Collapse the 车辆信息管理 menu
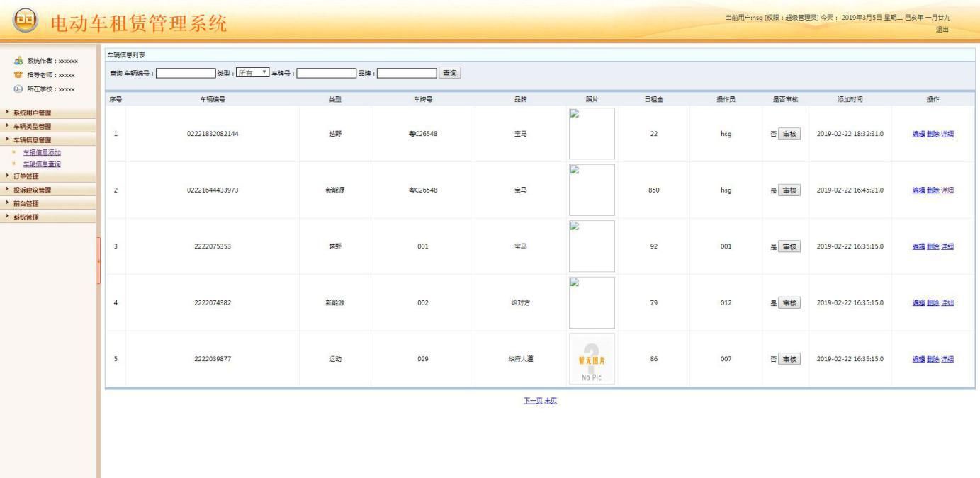This screenshot has width=980, height=478. tap(47, 140)
